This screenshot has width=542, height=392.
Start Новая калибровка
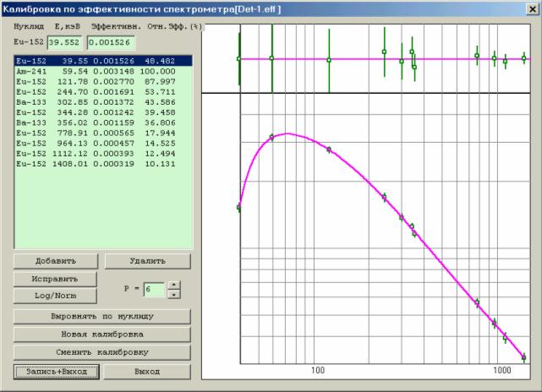(x=102, y=335)
